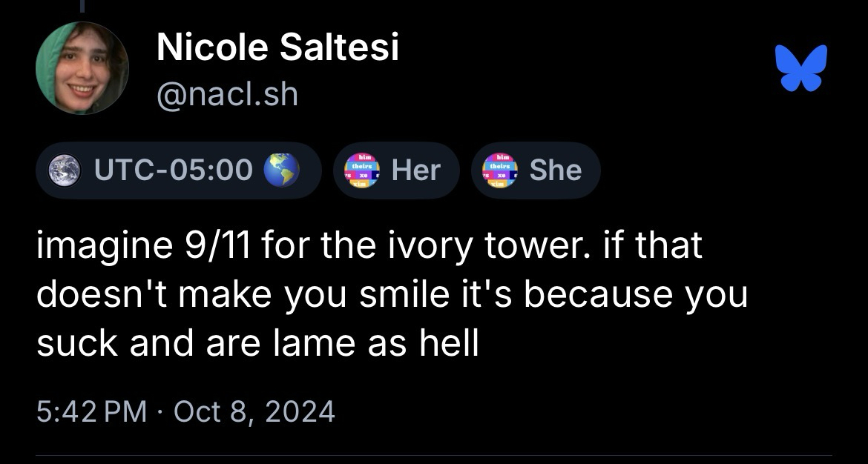868x464 pixels.
Task: Visit the @nacl.sh handle link
Action: 227,94
